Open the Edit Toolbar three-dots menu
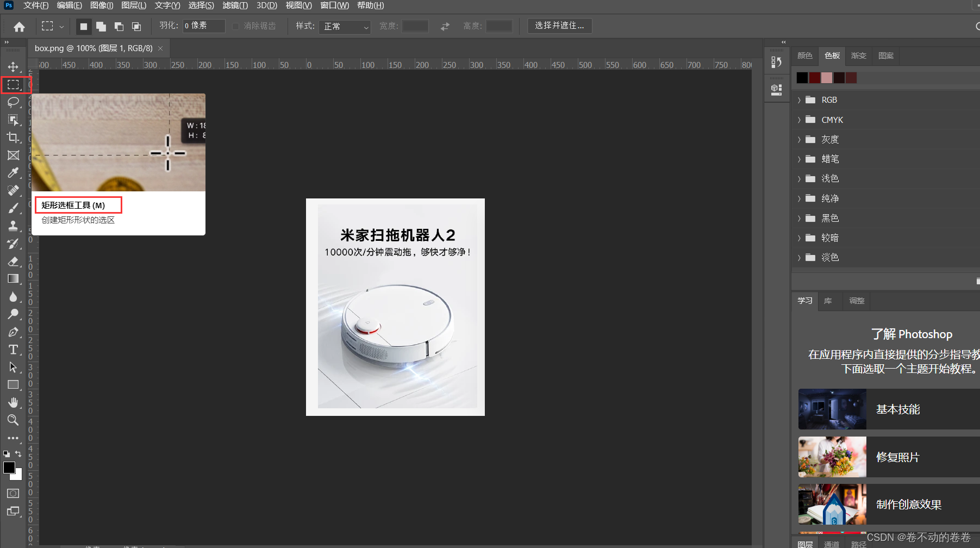 tap(13, 438)
